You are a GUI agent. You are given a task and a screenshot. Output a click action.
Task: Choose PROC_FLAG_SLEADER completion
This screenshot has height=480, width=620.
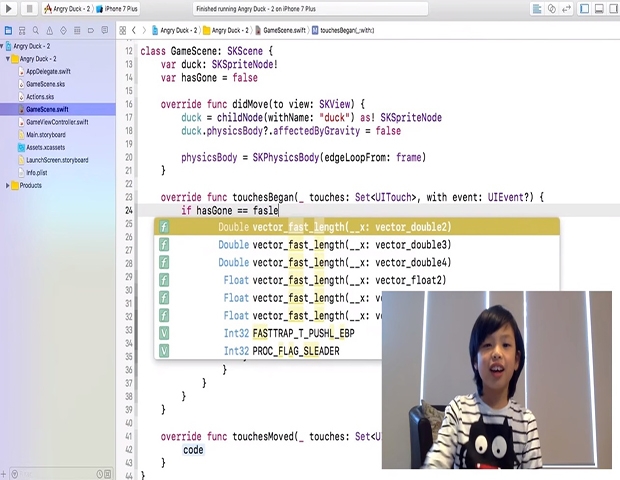[268, 351]
